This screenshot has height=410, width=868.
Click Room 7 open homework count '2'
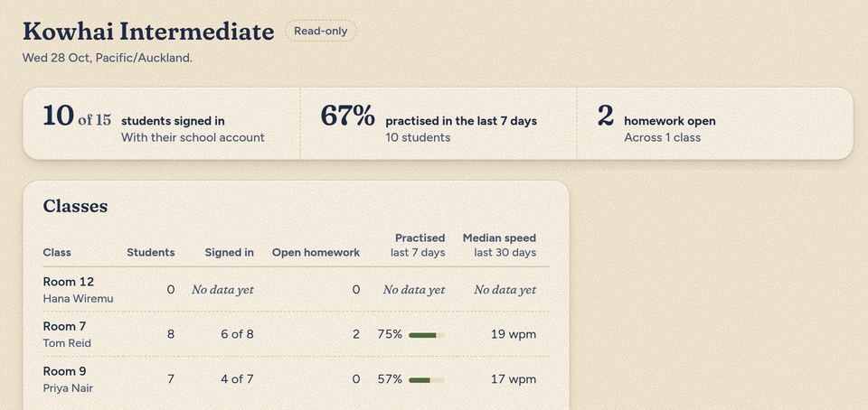(x=356, y=334)
